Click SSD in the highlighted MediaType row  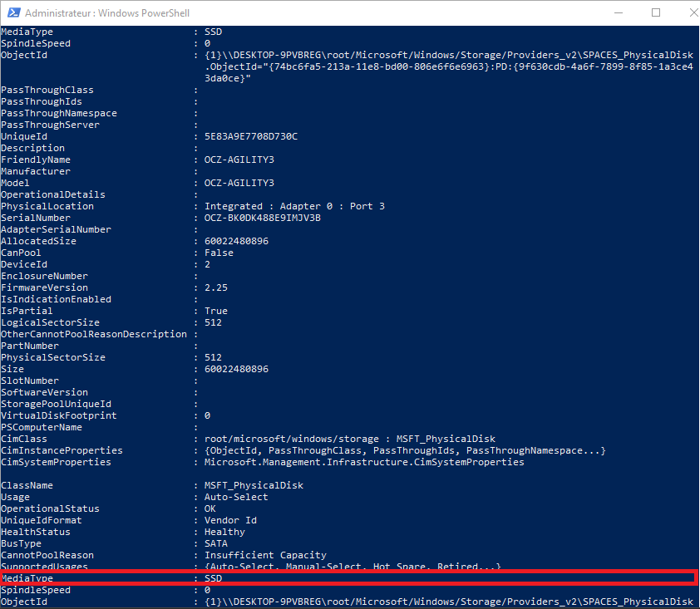213,578
